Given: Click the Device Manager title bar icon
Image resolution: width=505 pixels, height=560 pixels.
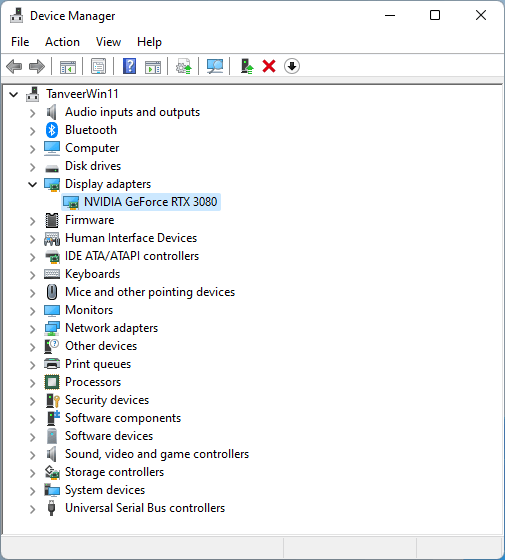Looking at the screenshot, I should [16, 16].
